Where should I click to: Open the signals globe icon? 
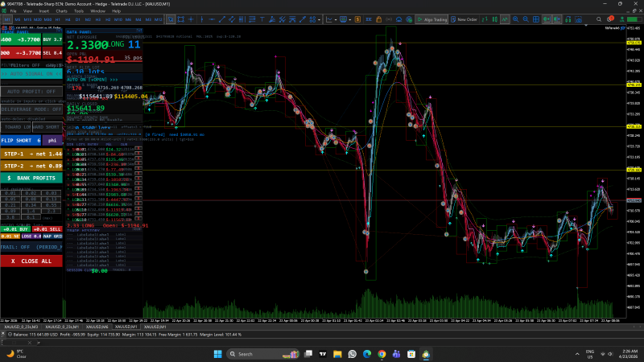point(409,19)
